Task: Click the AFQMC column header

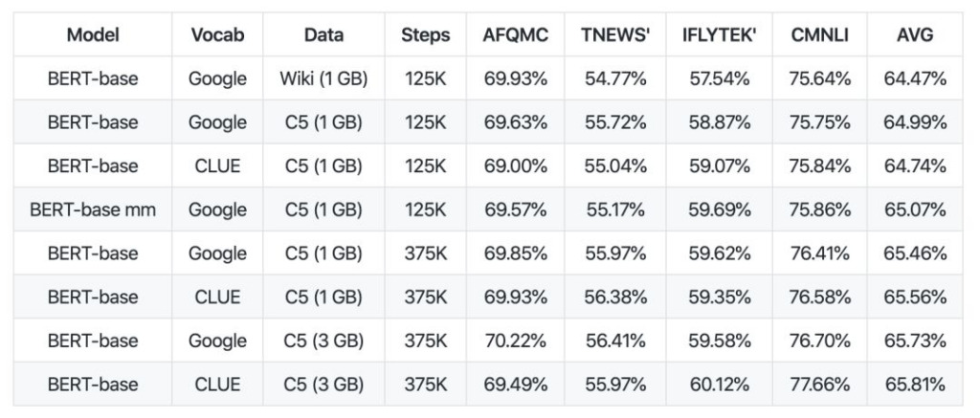Action: point(515,35)
